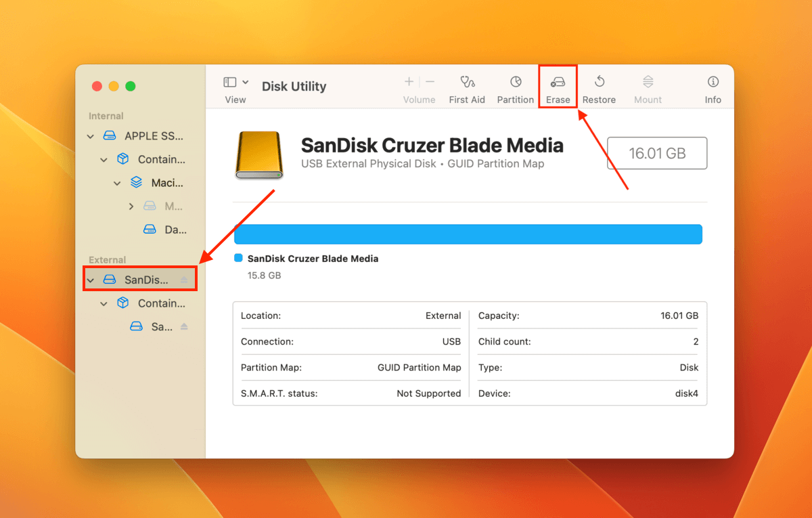Zoom the window with green button
Screen dimensions: 812x518
pos(131,86)
